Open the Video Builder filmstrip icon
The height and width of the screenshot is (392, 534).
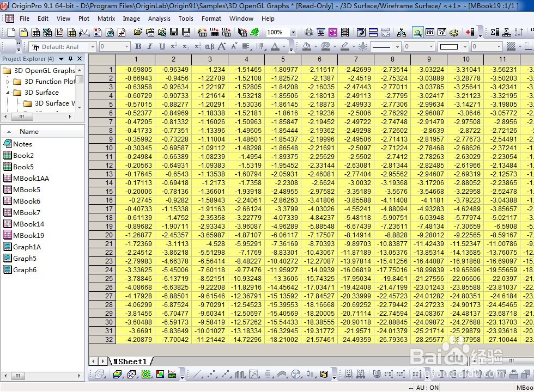click(x=344, y=32)
